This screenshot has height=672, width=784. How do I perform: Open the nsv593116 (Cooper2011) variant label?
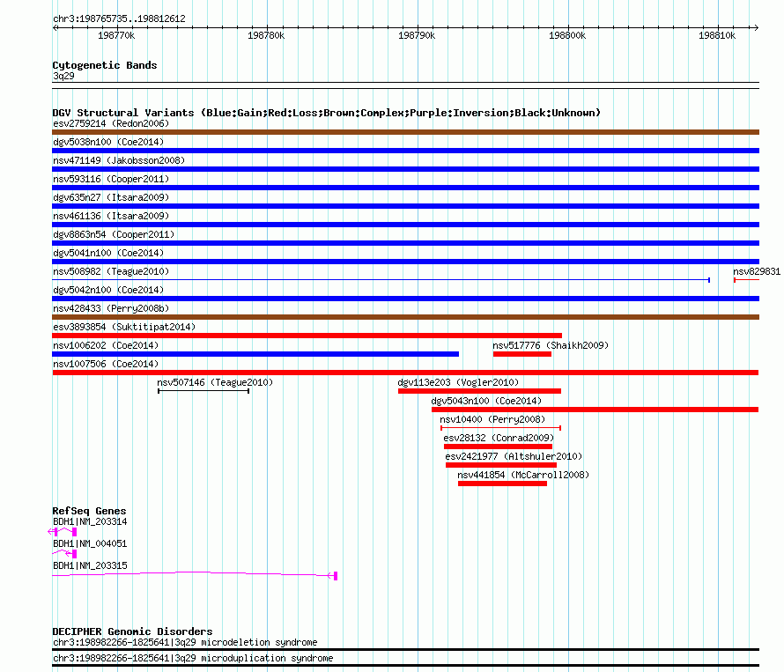(x=111, y=179)
